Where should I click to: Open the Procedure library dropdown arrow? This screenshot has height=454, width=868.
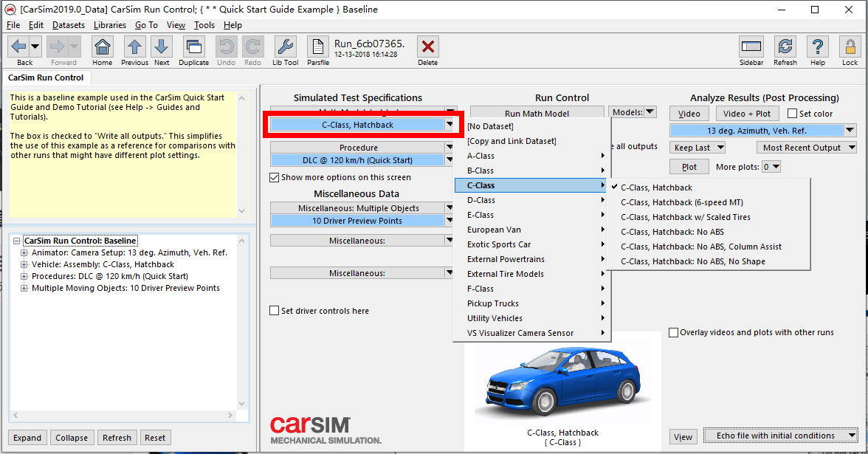[x=449, y=148]
